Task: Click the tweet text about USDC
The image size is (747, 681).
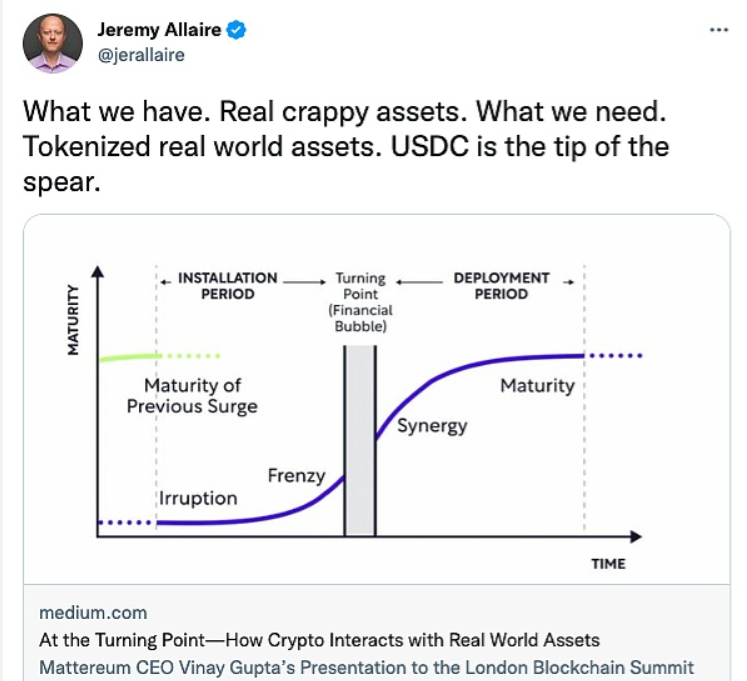Action: [345, 147]
